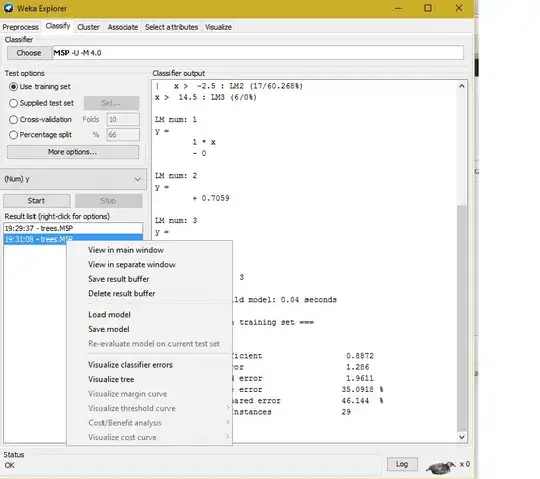Select Visualize classifier errors
Screen dimensions: 540x479
coord(131,365)
